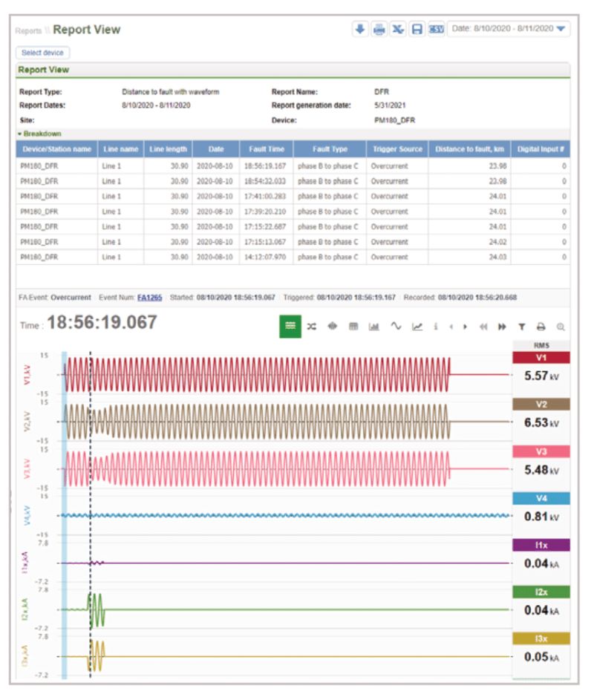Click the magnifier zoom icon in the waveform toolbar
Image resolution: width=594 pixels, height=700 pixels.
(x=561, y=327)
